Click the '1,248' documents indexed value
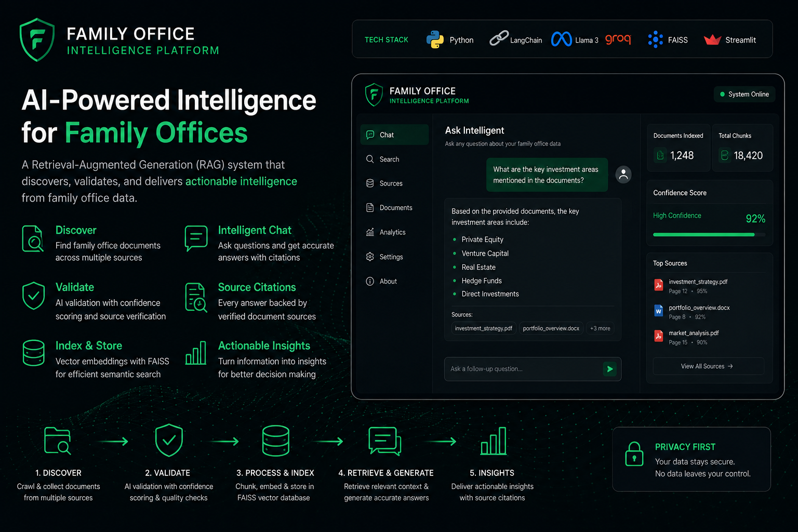 tap(682, 155)
